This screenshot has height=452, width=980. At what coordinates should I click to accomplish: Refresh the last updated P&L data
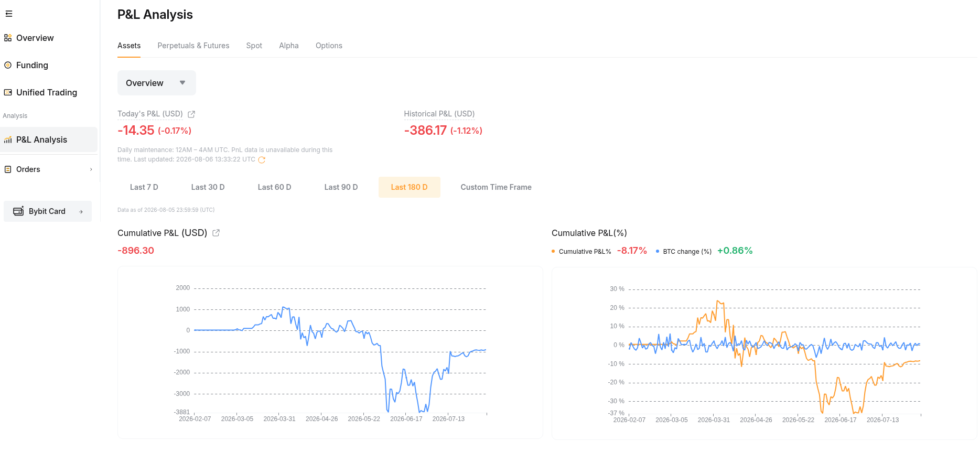point(262,160)
